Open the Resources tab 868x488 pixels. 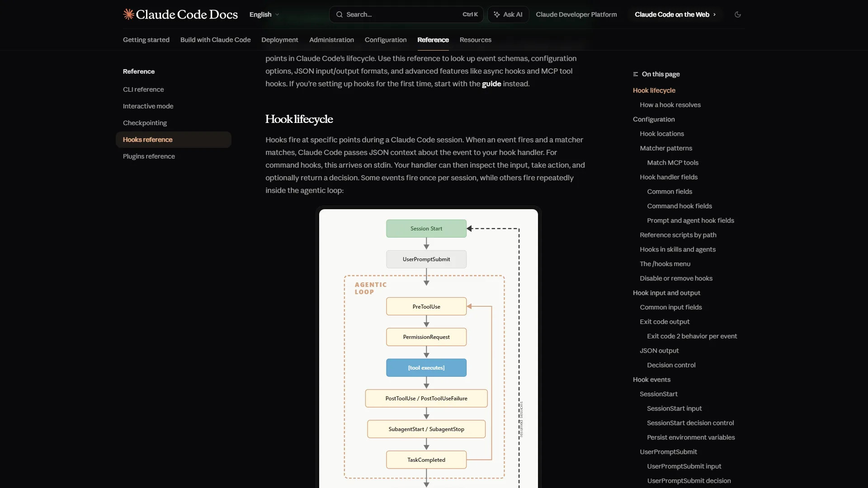pos(475,40)
